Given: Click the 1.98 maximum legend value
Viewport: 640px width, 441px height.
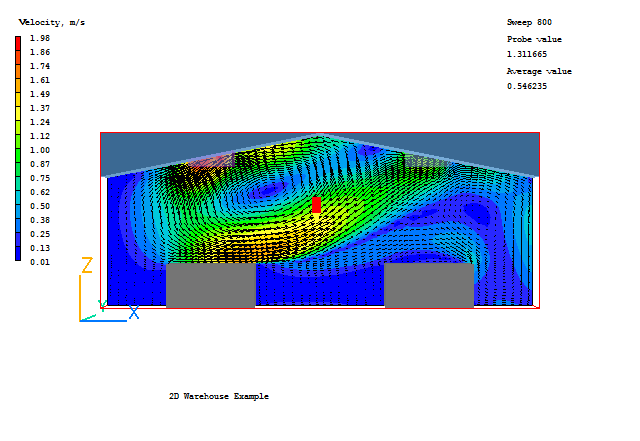Looking at the screenshot, I should 40,38.
